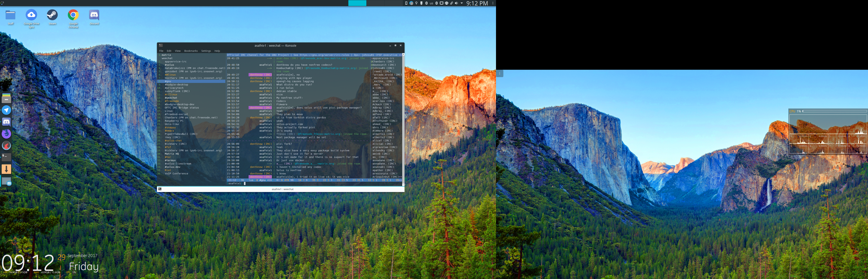Switch to first virtual desktop in pager
The image size is (868, 279).
tap(357, 3)
